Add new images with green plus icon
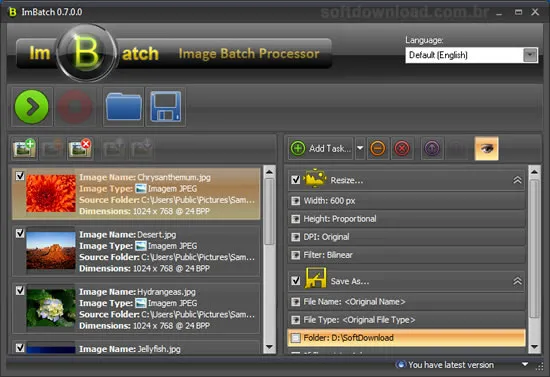 pos(24,148)
